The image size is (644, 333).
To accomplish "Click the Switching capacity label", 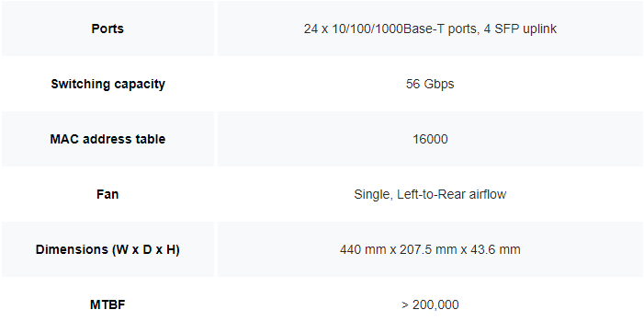I will click(x=107, y=84).
